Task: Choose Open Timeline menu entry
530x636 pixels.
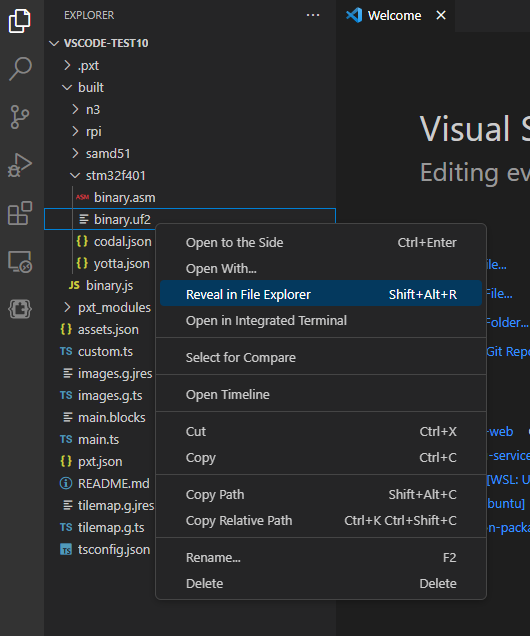Action: click(x=321, y=394)
